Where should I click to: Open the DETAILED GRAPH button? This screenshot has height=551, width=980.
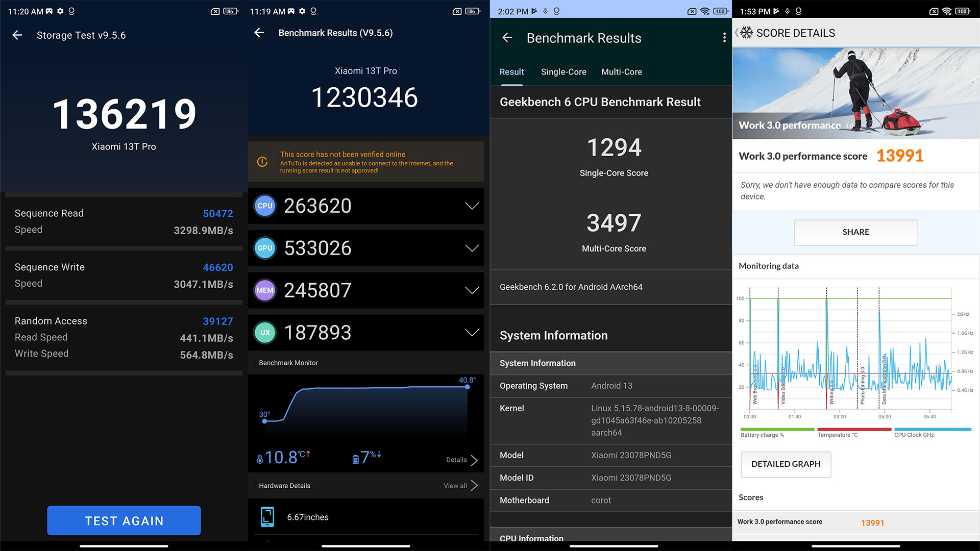pos(786,464)
